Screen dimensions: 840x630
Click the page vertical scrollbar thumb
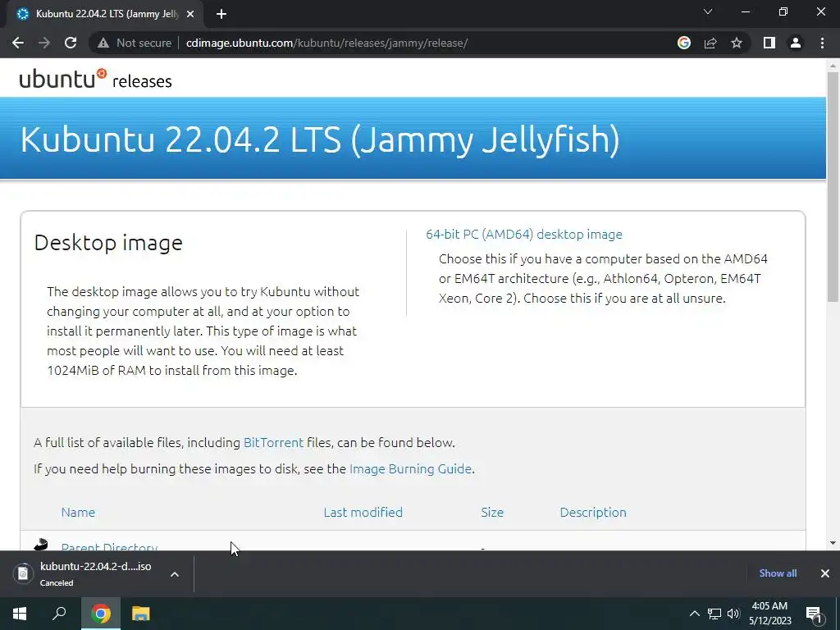point(833,186)
